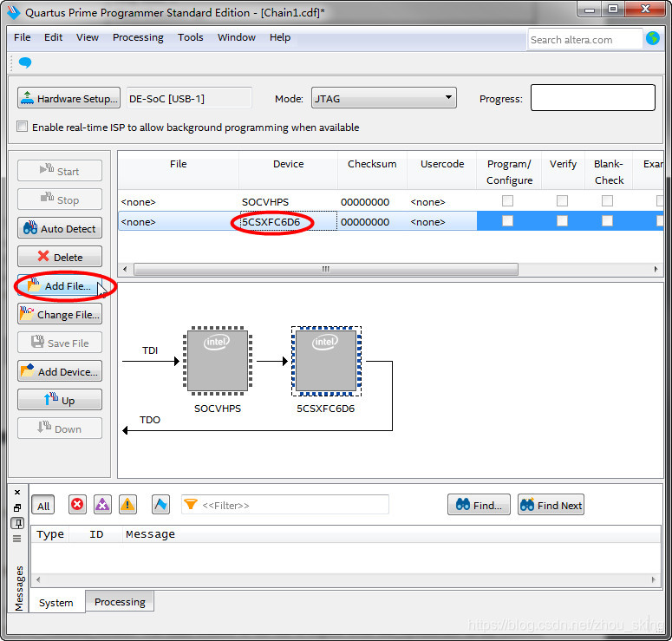Click Change File button

coord(60,314)
